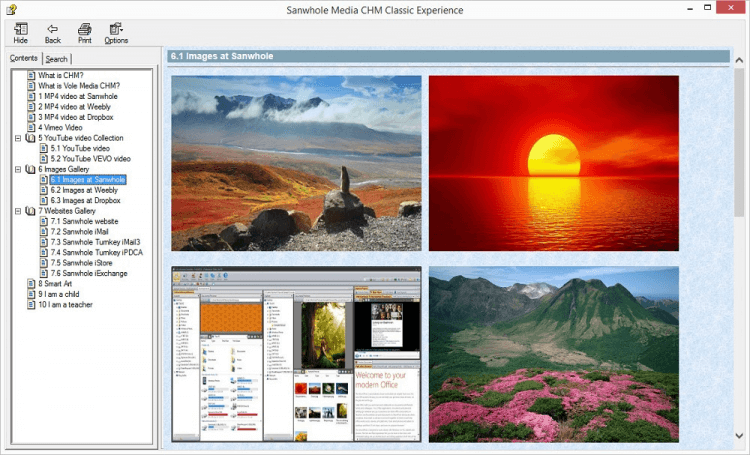The height and width of the screenshot is (455, 750).
Task: Collapse the 6 Images Gallery tree node
Action: pyautogui.click(x=18, y=169)
